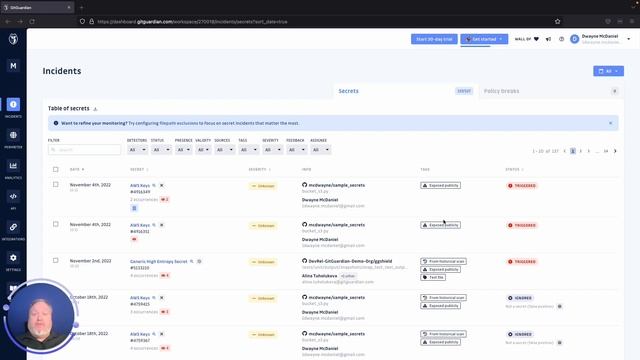Jump to page 2 of results
640x360 pixels.
click(x=581, y=151)
